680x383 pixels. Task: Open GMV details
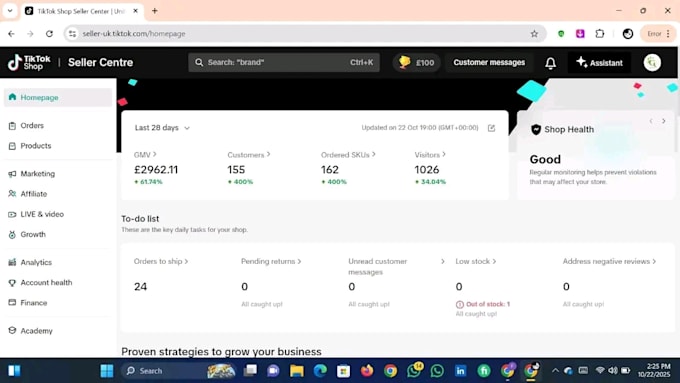pos(145,155)
